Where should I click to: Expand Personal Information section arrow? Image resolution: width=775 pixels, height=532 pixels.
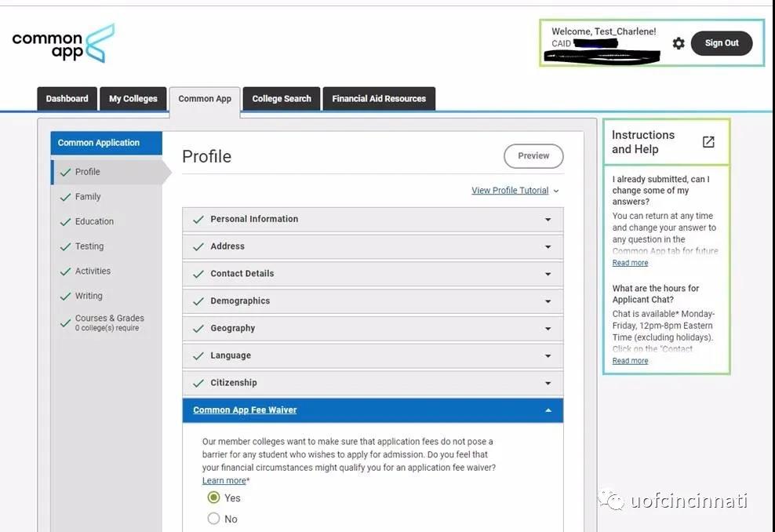(x=548, y=220)
